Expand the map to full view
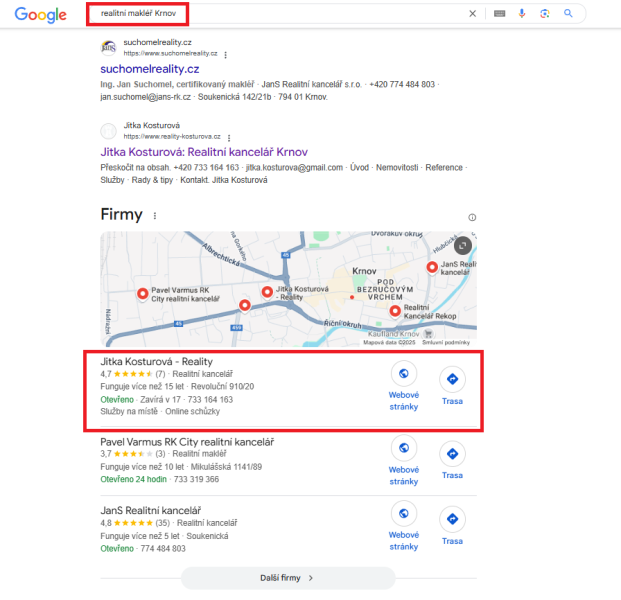The image size is (621, 600). point(462,246)
